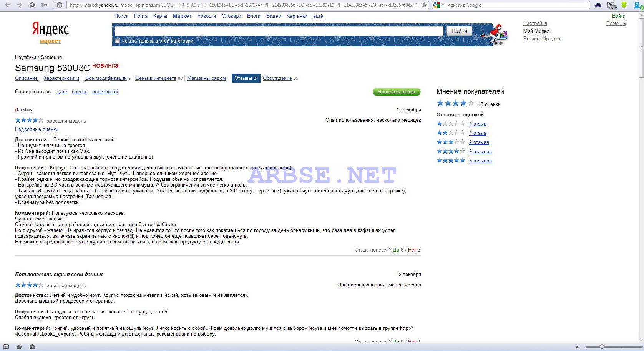Click the Yandex Market logo
644x351 pixels.
[50, 33]
